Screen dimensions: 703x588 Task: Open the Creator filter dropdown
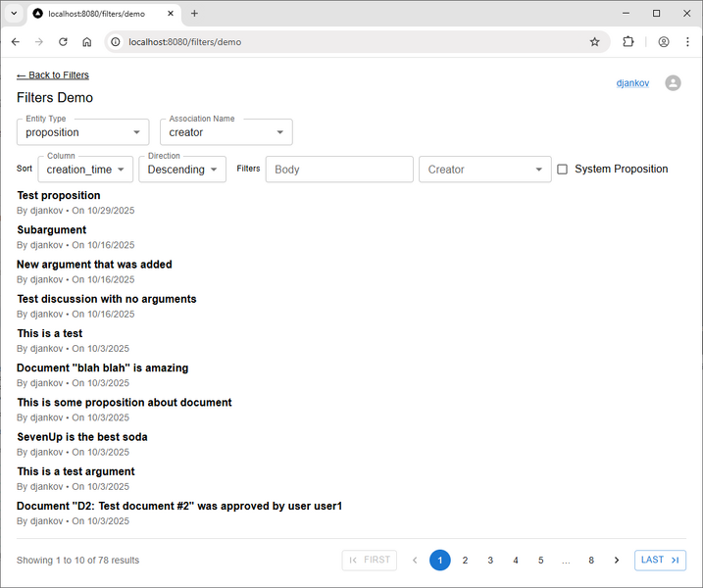[482, 170]
